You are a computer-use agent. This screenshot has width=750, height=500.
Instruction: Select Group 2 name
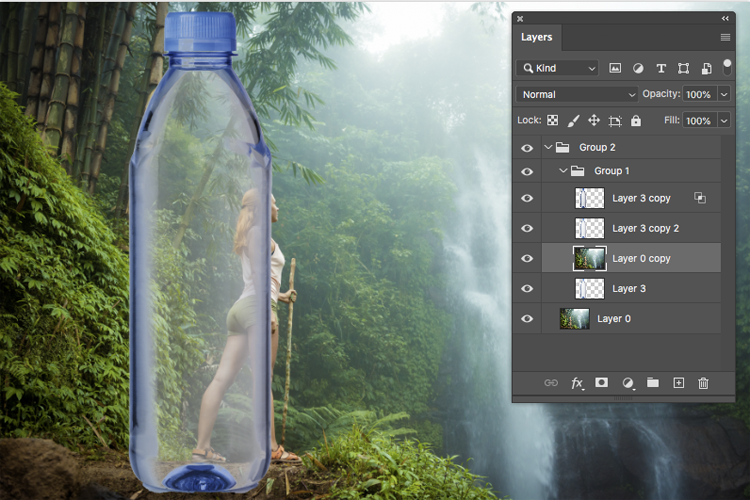point(597,147)
